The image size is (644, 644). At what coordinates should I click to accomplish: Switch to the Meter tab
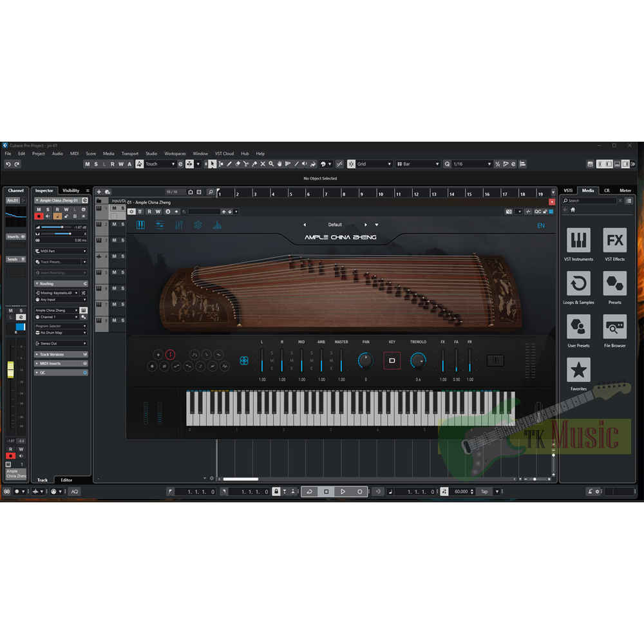[x=625, y=191]
